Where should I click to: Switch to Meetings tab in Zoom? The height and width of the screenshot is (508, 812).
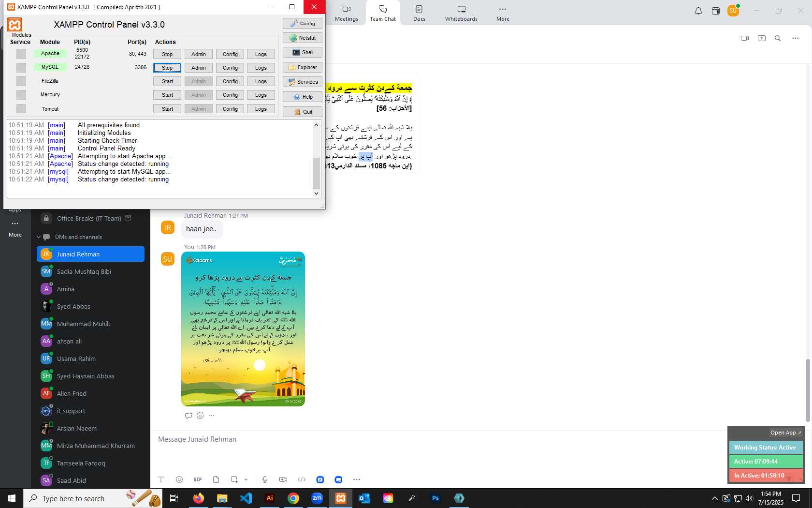click(347, 13)
